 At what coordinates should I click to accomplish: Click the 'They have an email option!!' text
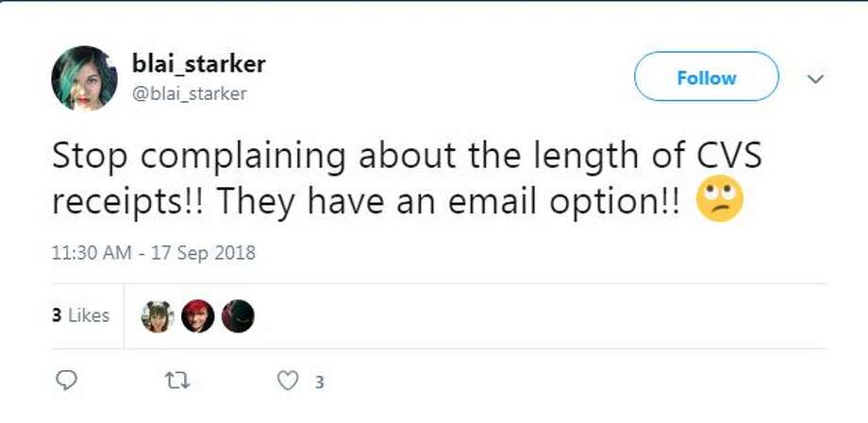[x=448, y=203]
